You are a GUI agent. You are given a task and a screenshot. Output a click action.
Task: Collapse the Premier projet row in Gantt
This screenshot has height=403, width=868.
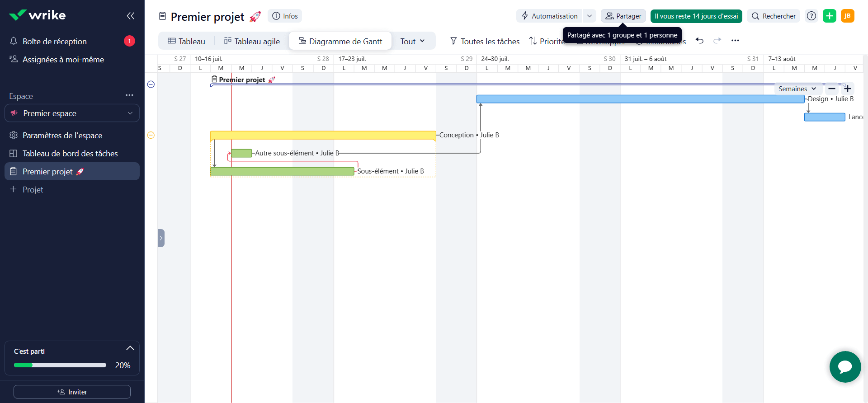pyautogui.click(x=151, y=84)
